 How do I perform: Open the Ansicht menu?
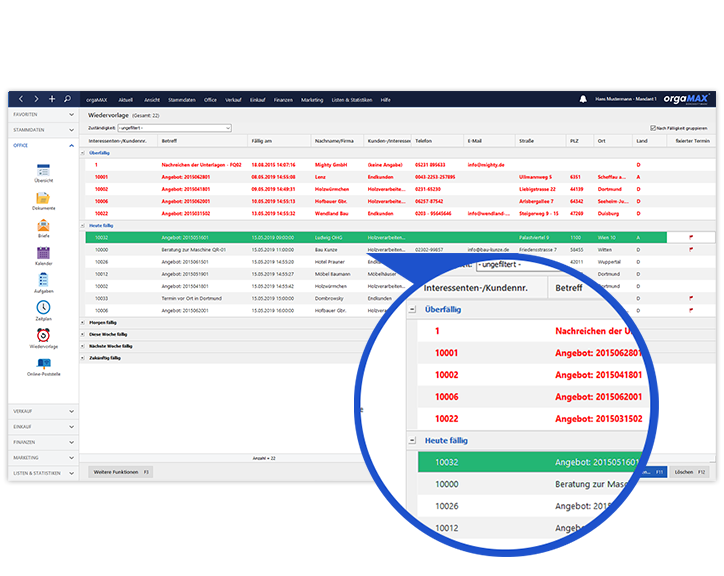[151, 100]
